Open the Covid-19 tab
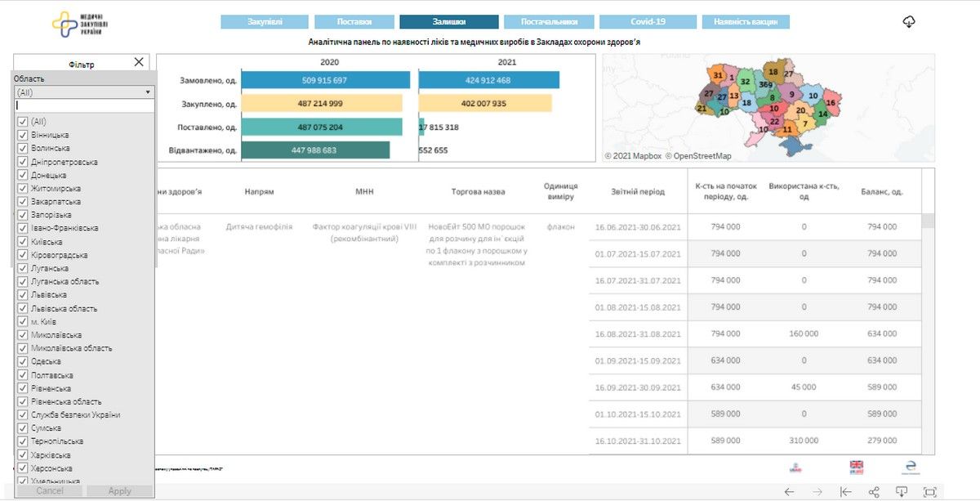This screenshot has width=980, height=501. (x=648, y=22)
